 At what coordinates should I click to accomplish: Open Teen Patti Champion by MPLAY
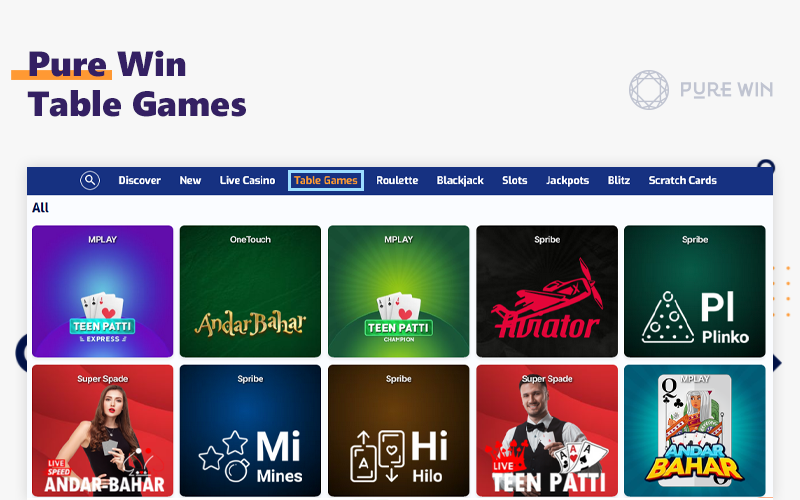[398, 291]
